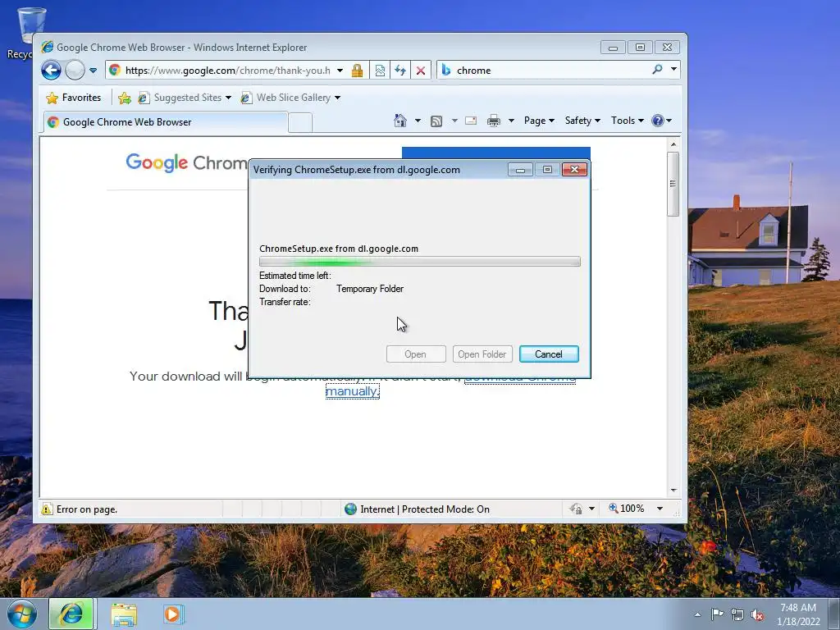
Task: Click the scrollbar down arrow
Action: point(673,491)
